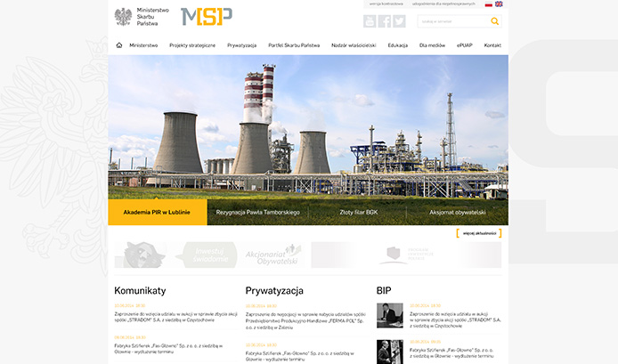Open the Inwestuj świadomie banner
Viewport: 618px width, 364px height.
point(207,255)
